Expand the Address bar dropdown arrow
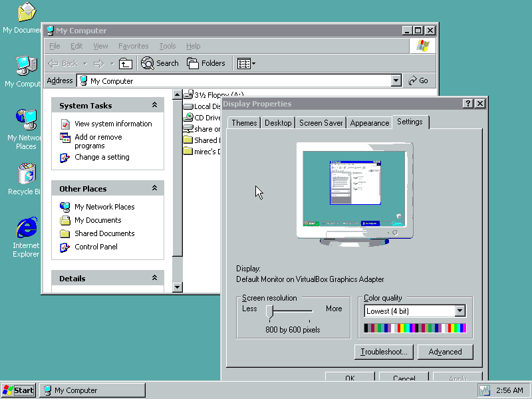This screenshot has width=532, height=399. [x=396, y=81]
